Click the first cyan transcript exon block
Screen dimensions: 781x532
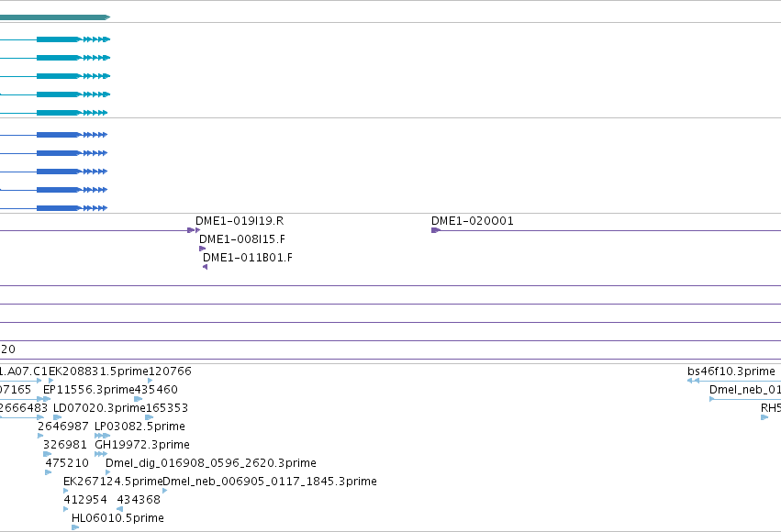pos(58,39)
